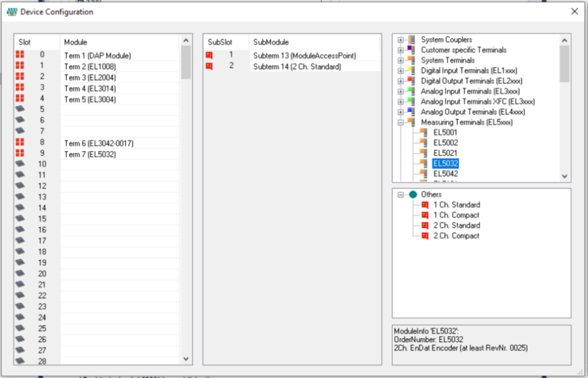Click the red icon next to 2 Ch. Compact
This screenshot has width=588, height=378.
click(x=424, y=236)
